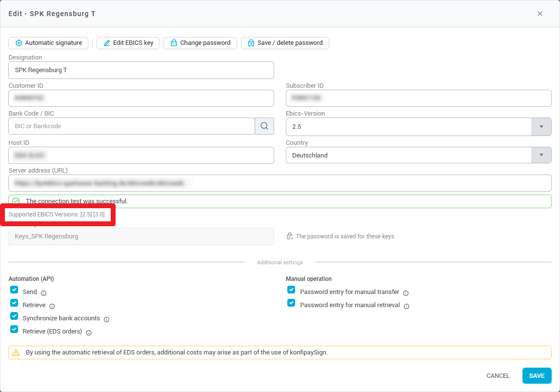Screen dimensions: 560x392
Task: Click info icon for manual retrieval password
Action: click(406, 306)
